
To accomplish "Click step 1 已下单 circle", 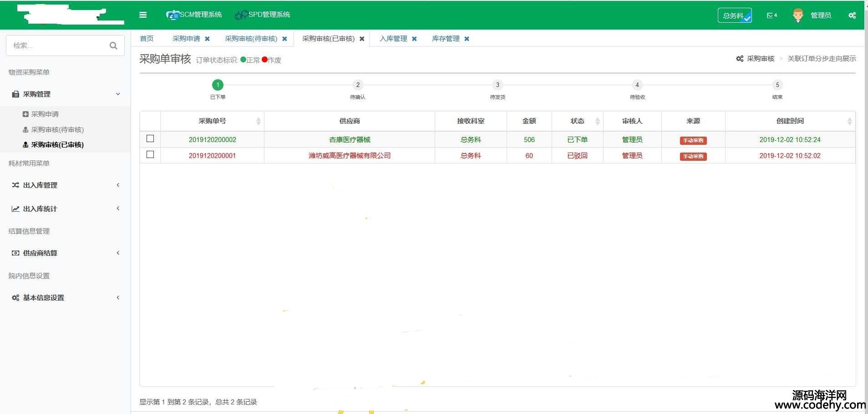I will point(218,85).
